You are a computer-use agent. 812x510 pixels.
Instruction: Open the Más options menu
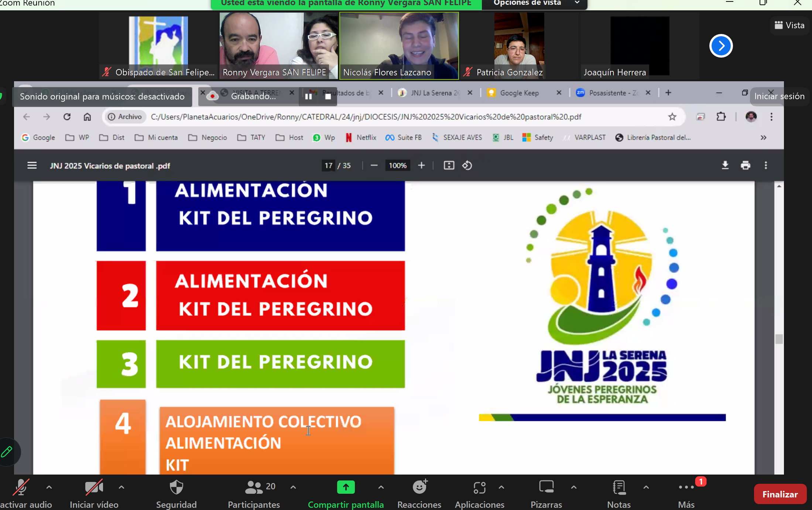click(686, 494)
